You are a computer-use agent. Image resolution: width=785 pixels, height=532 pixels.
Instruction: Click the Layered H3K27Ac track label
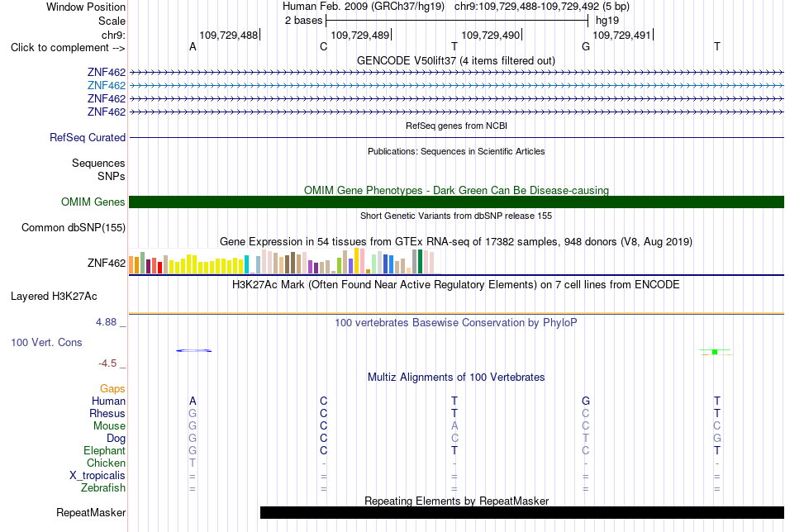pyautogui.click(x=54, y=297)
